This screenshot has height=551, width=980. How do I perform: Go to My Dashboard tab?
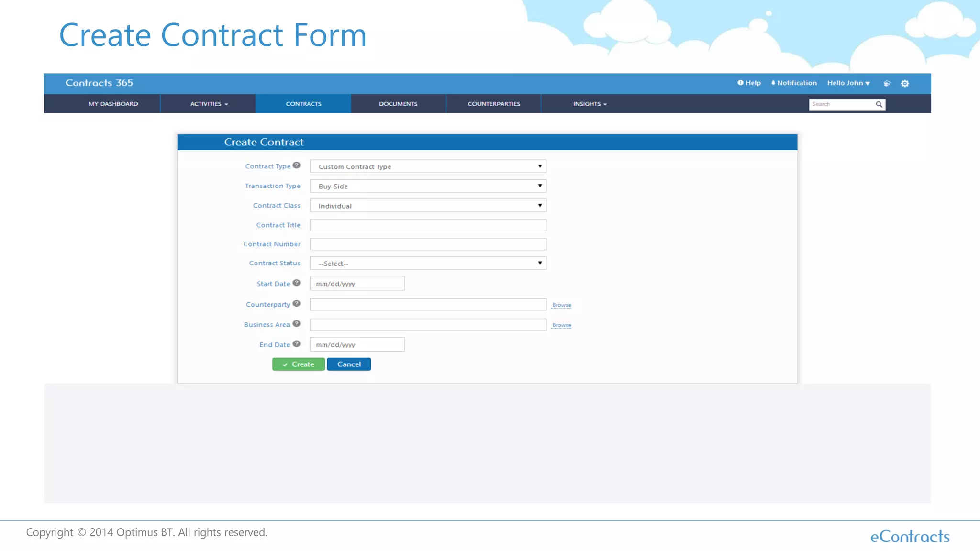click(x=113, y=104)
